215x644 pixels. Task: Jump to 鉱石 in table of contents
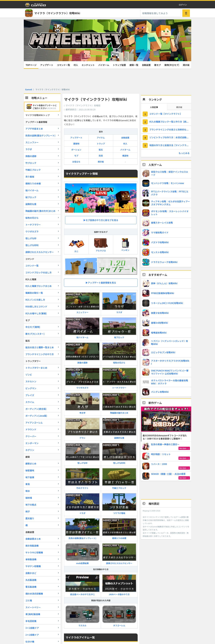tap(101, 150)
